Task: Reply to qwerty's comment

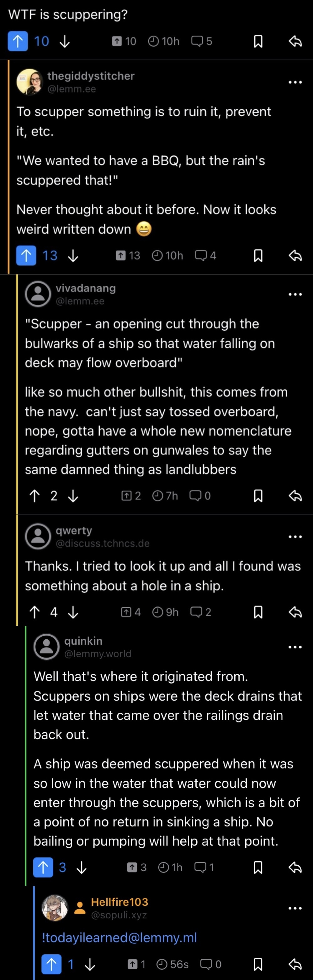Action: point(295,612)
